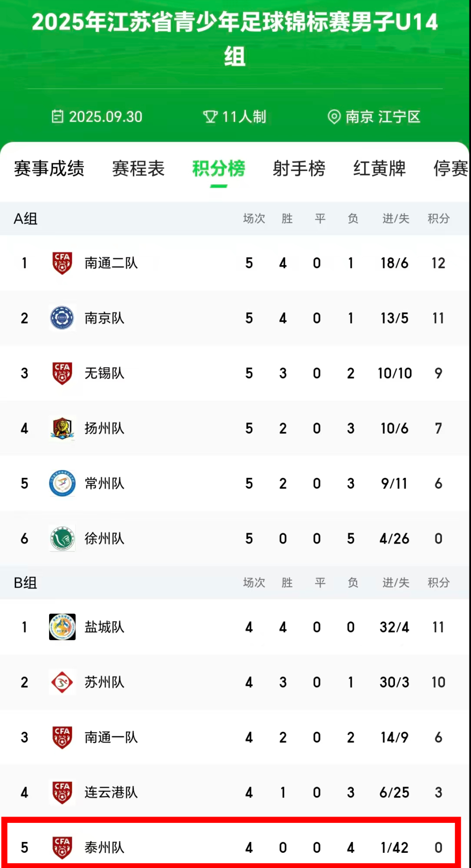Viewport: 471px width, 868px height.
Task: Click the Nantong first team name (南通一队)
Action: [x=111, y=737]
